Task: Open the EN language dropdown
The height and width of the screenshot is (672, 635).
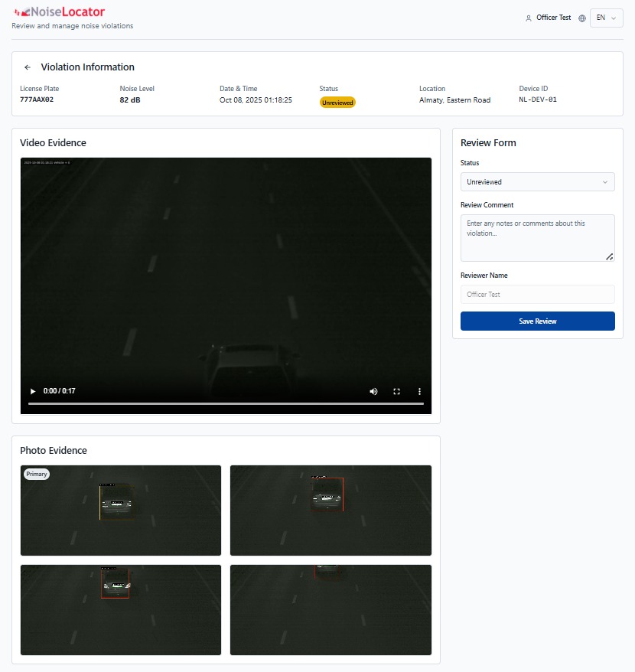Action: click(606, 18)
